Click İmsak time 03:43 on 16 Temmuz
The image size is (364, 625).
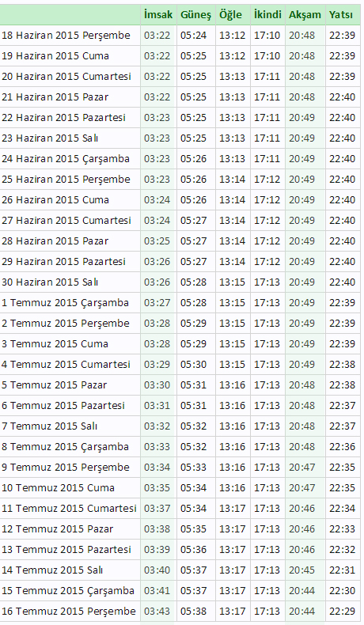click(x=157, y=612)
